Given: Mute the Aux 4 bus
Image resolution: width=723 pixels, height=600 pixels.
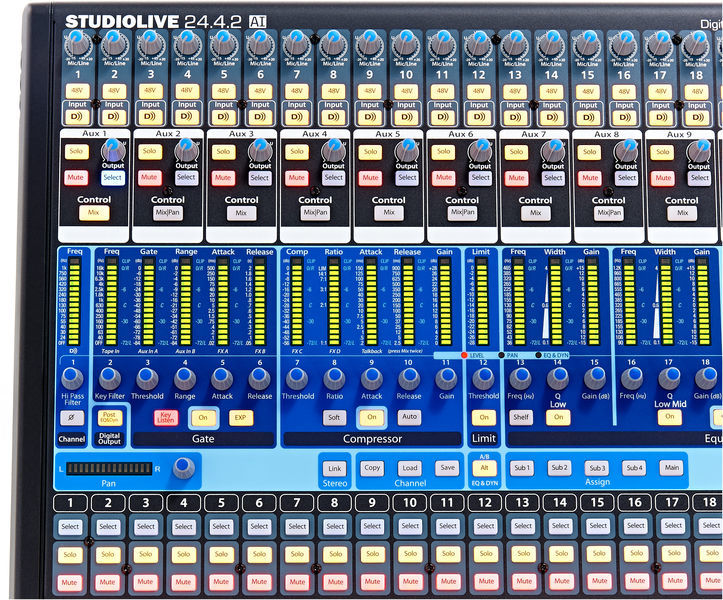Looking at the screenshot, I should point(296,178).
